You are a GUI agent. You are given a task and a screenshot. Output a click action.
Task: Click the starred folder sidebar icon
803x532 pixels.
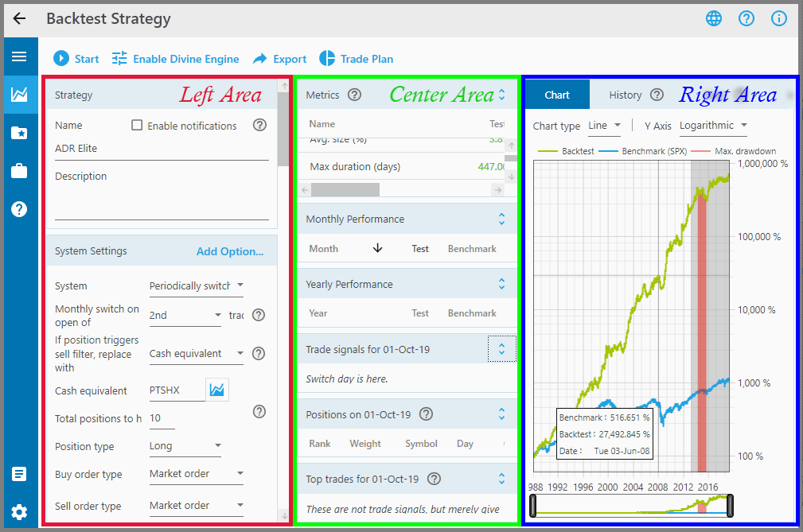coord(19,133)
